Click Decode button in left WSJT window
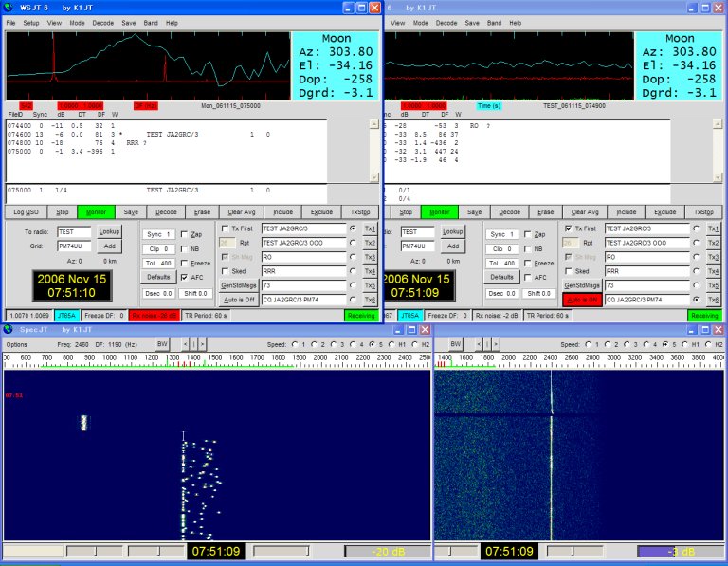728x566 pixels. 166,212
